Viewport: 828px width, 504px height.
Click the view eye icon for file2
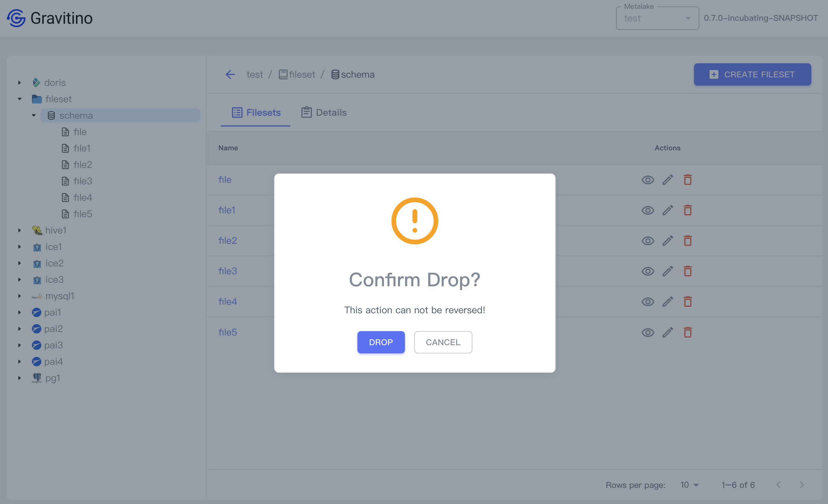[648, 241]
